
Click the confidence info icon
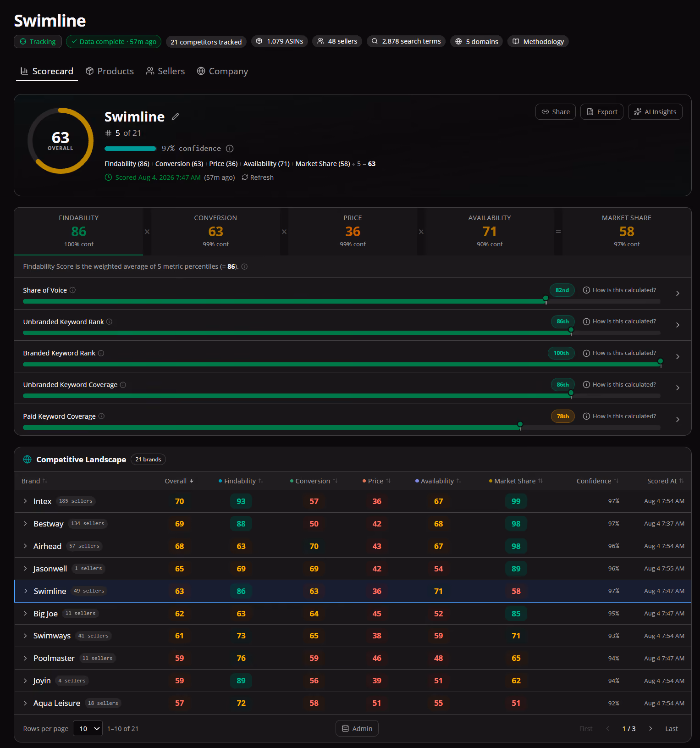(230, 149)
